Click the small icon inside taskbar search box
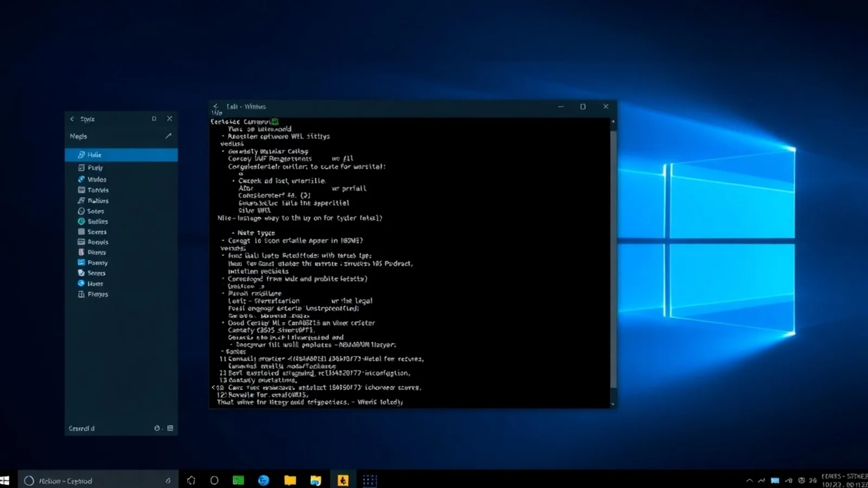Image resolution: width=868 pixels, height=488 pixels. click(168, 480)
